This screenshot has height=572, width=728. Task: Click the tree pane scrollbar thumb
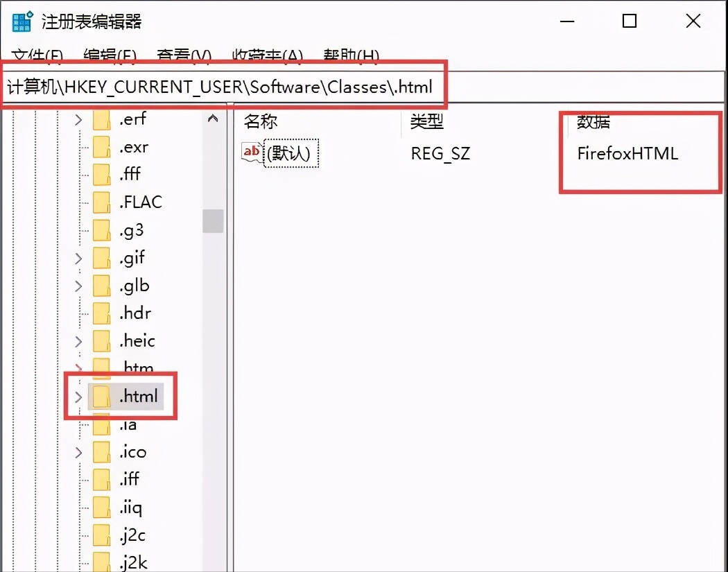[x=213, y=221]
